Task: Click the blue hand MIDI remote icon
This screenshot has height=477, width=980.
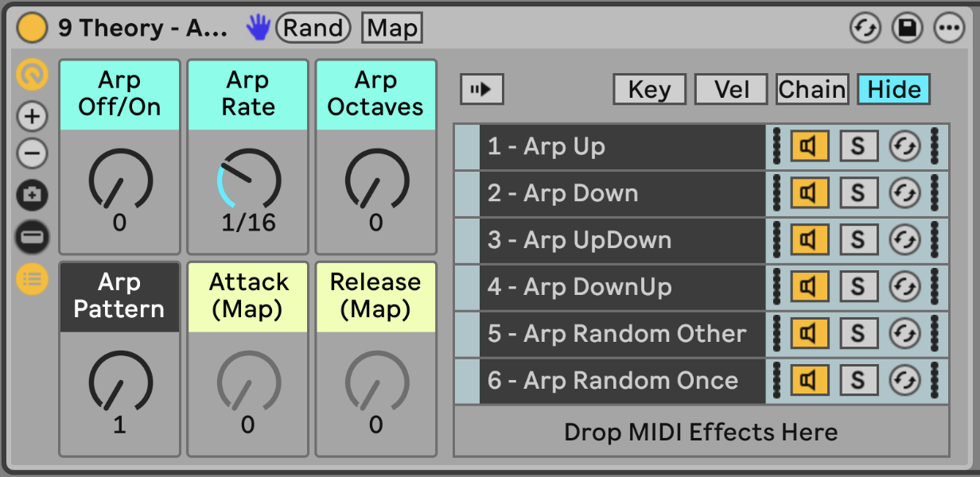Action: coord(258,28)
